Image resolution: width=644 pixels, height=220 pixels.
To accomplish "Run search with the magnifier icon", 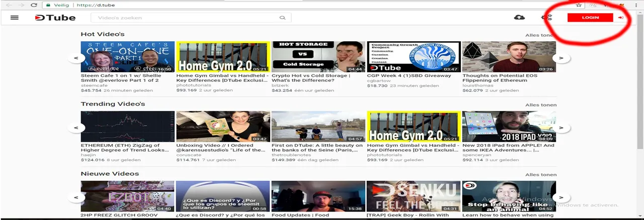I will (x=283, y=18).
